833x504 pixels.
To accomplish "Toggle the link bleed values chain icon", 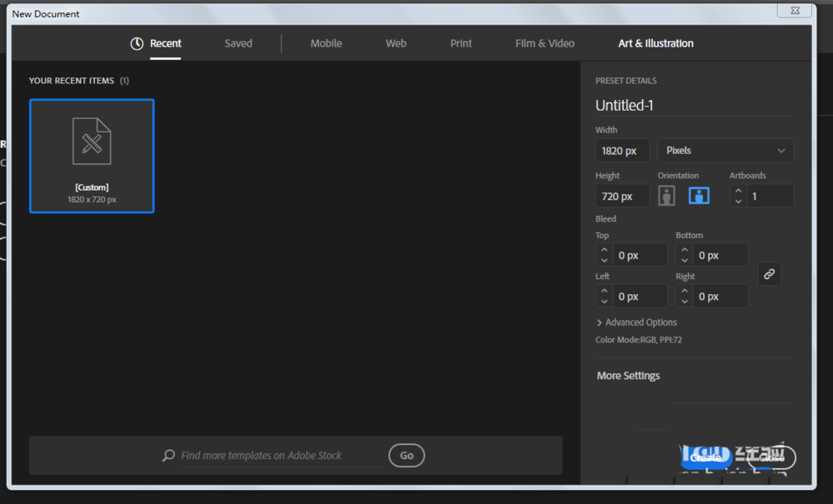I will (x=769, y=274).
